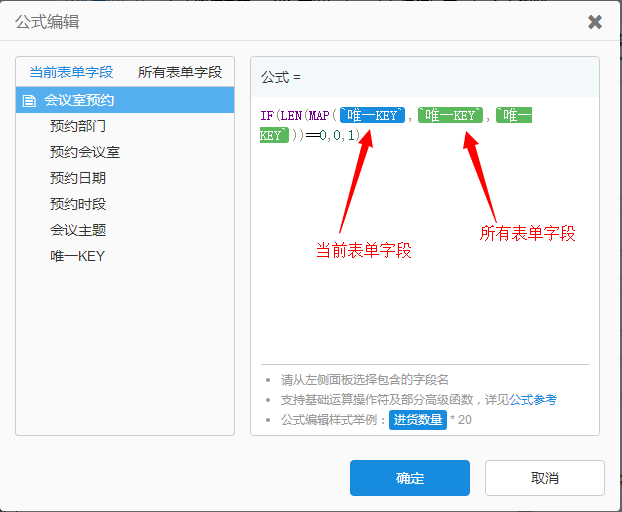Pick the 预约日期 field
The height and width of the screenshot is (512, 622).
coord(77,178)
